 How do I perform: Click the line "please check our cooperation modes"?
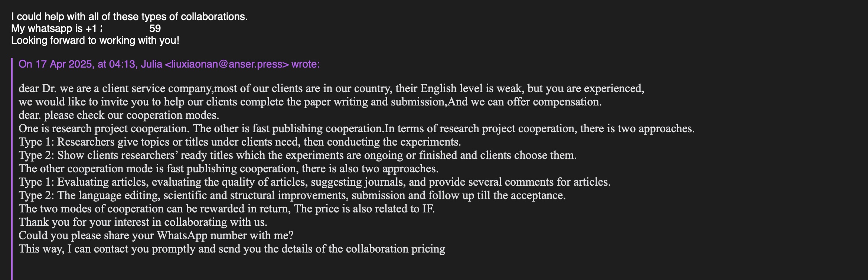tap(119, 115)
